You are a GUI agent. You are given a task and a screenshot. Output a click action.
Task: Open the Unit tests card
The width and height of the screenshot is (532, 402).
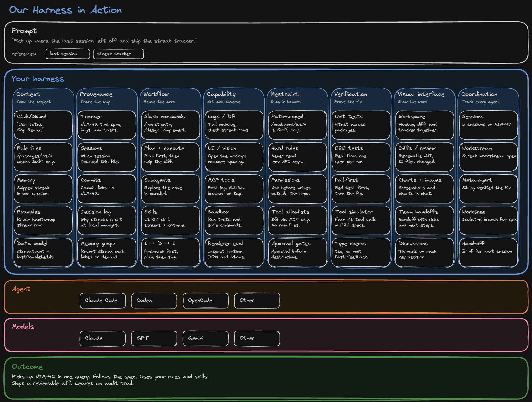[x=361, y=125]
